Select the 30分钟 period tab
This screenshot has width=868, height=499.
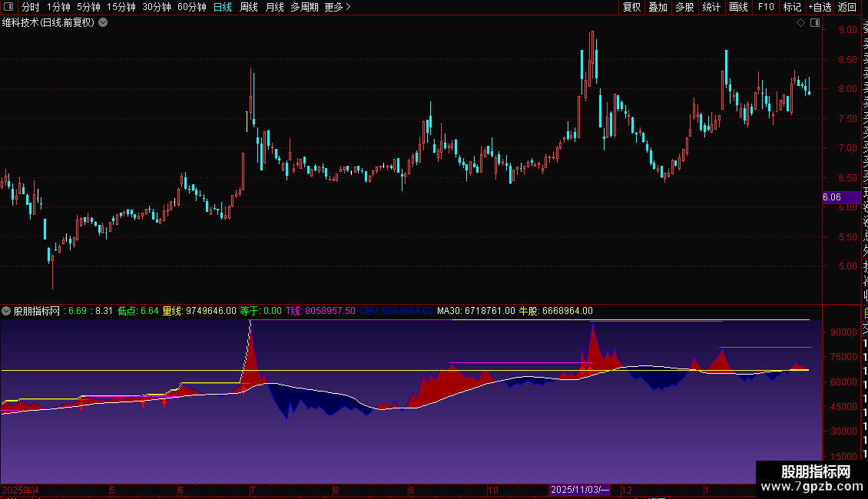[x=157, y=7]
